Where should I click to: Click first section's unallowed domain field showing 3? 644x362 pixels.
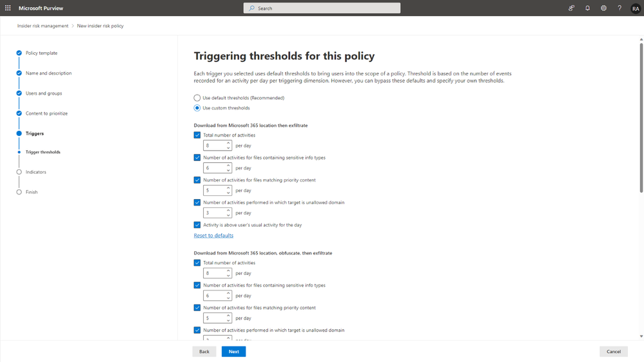(x=217, y=213)
